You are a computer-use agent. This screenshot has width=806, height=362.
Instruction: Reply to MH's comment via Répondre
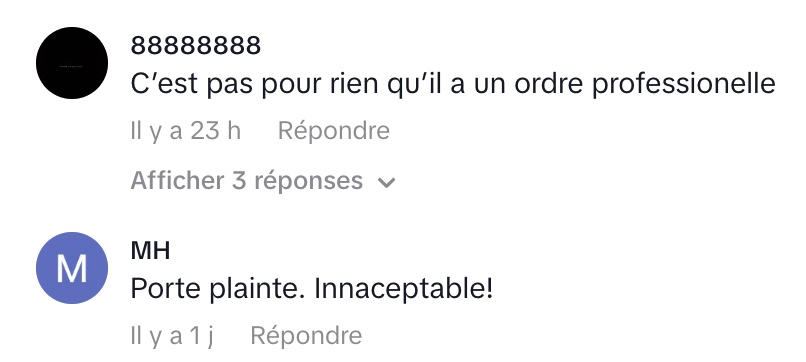[306, 336]
